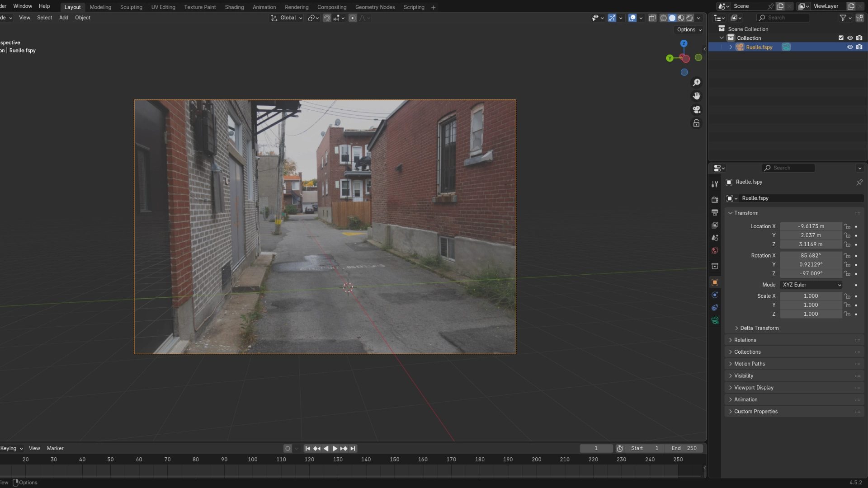Toggle camera render visibility for Ruelle.fspy
The image size is (868, 488).
tap(859, 47)
